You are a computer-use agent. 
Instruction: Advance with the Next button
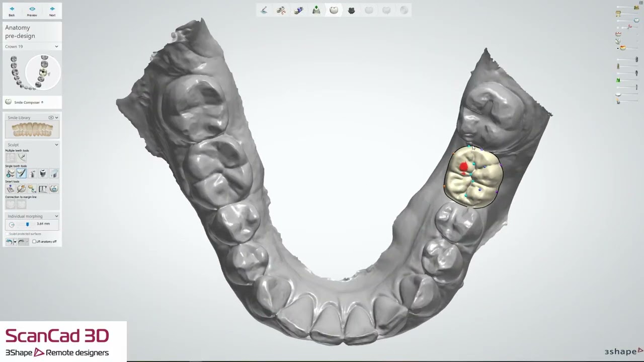click(52, 11)
